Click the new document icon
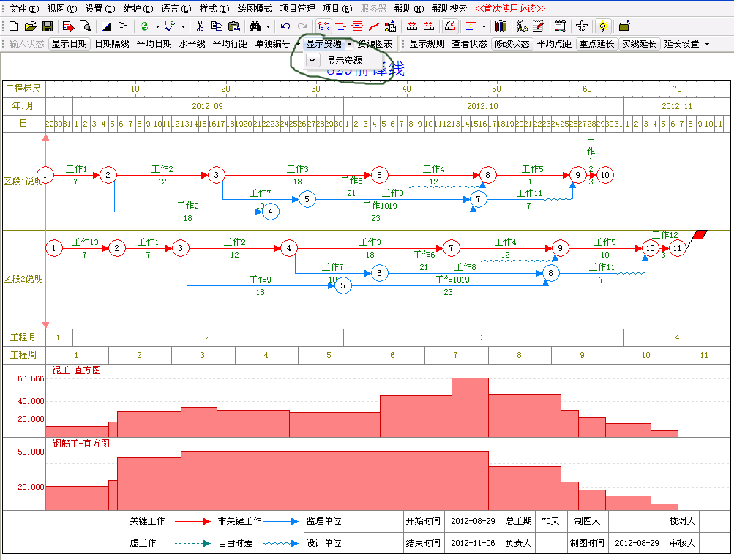The height and width of the screenshot is (560, 734). (x=14, y=26)
